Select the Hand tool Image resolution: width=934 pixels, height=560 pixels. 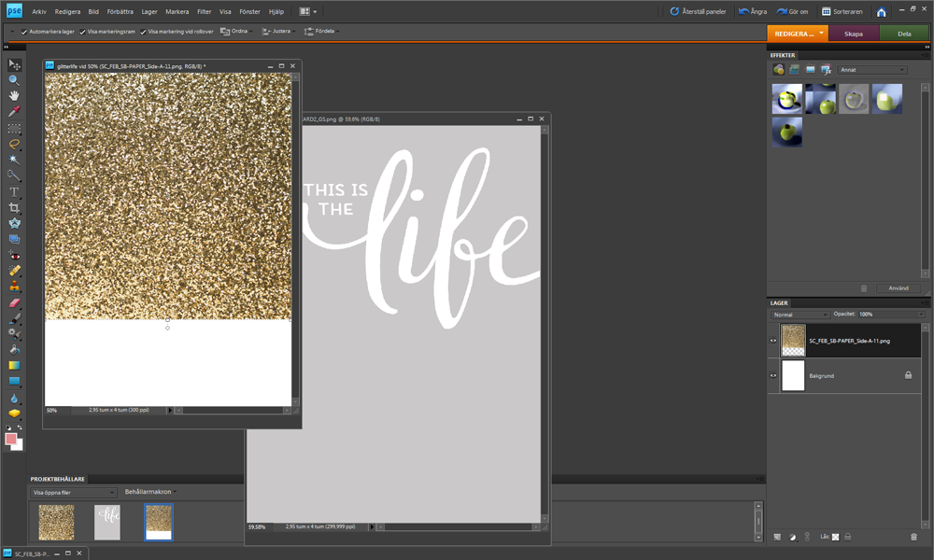13,96
